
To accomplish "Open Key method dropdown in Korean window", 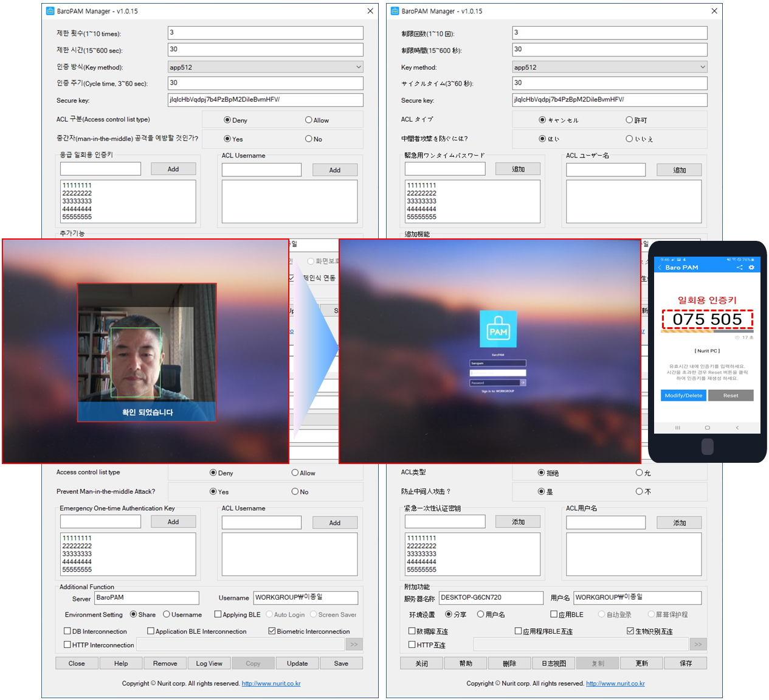I will 266,68.
